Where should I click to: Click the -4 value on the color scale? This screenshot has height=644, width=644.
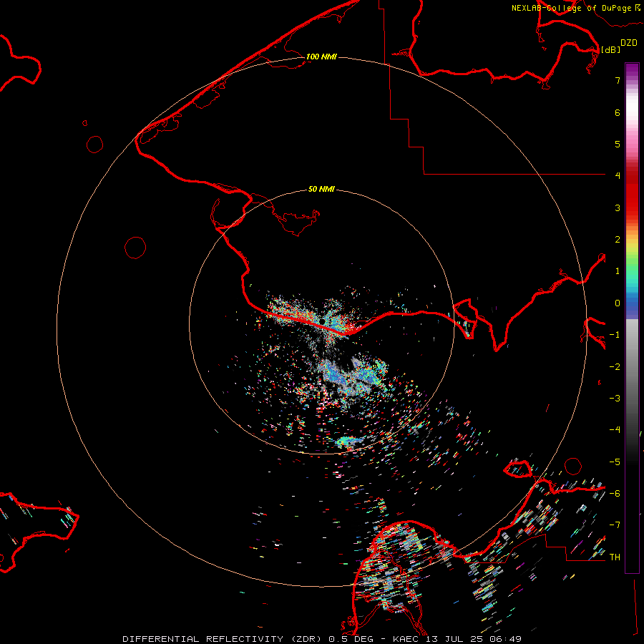(615, 429)
